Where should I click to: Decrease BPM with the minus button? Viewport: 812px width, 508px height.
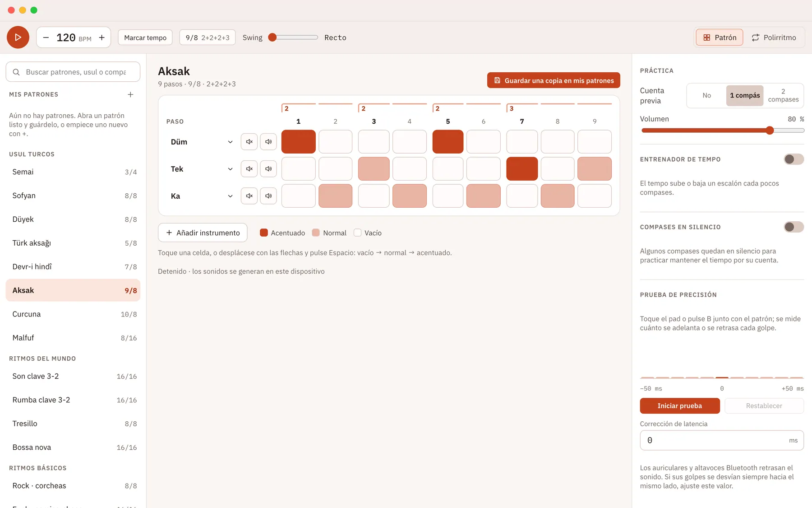click(46, 37)
